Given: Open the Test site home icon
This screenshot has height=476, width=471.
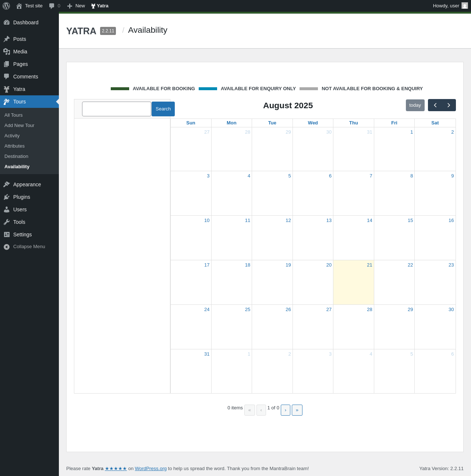Looking at the screenshot, I should 19,6.
